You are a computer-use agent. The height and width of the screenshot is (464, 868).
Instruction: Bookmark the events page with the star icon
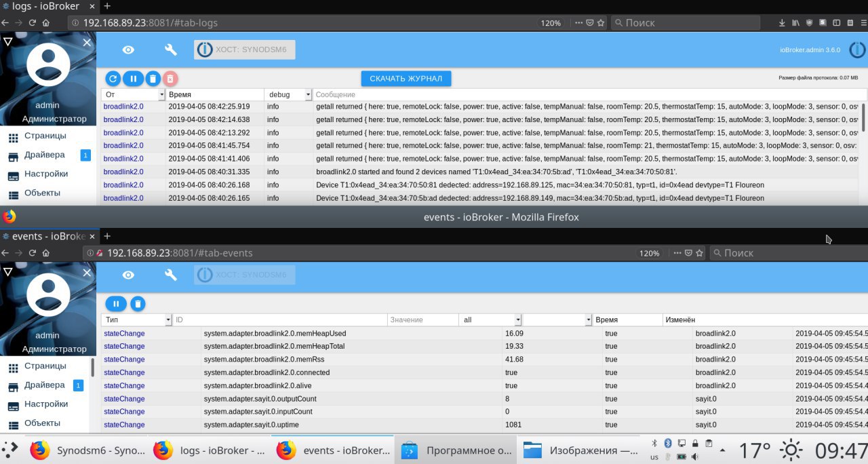tap(699, 253)
